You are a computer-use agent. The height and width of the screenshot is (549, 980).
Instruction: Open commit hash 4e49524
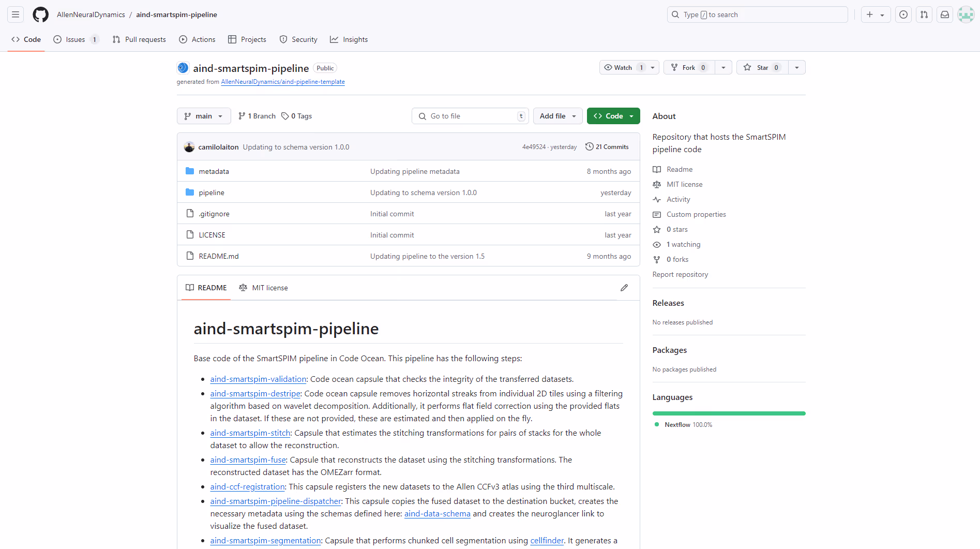click(x=534, y=147)
